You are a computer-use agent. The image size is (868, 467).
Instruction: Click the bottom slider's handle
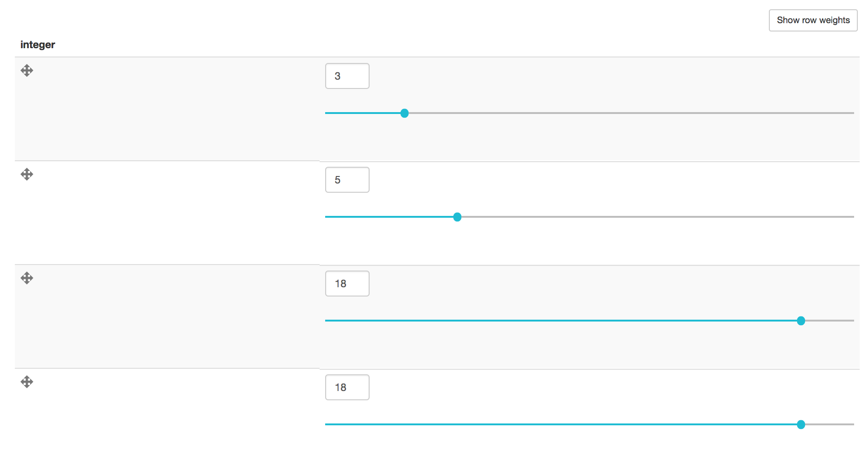[x=801, y=424]
